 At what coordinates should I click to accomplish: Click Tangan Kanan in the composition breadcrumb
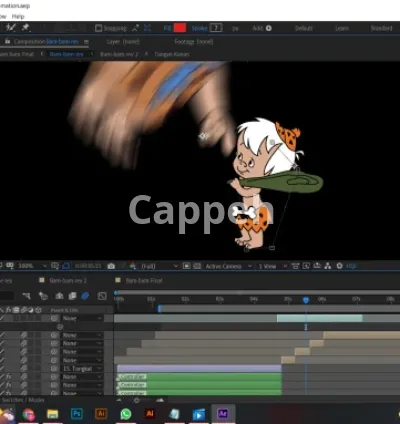172,54
